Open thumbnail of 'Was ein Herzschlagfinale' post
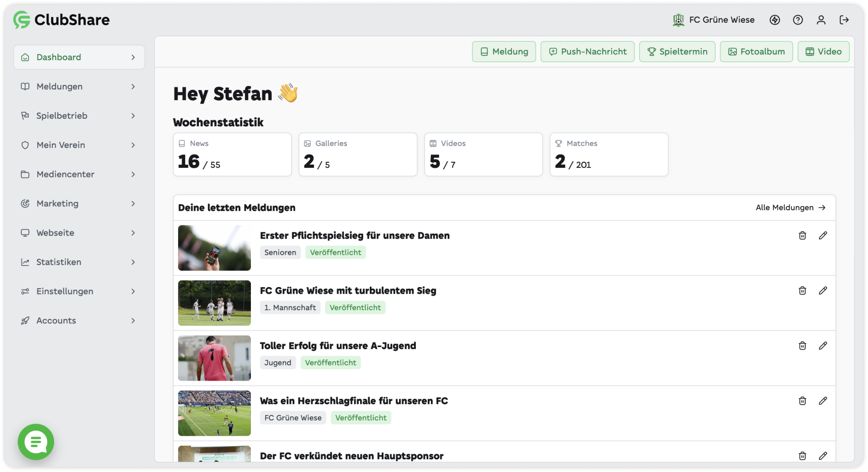868x472 pixels. 214,413
